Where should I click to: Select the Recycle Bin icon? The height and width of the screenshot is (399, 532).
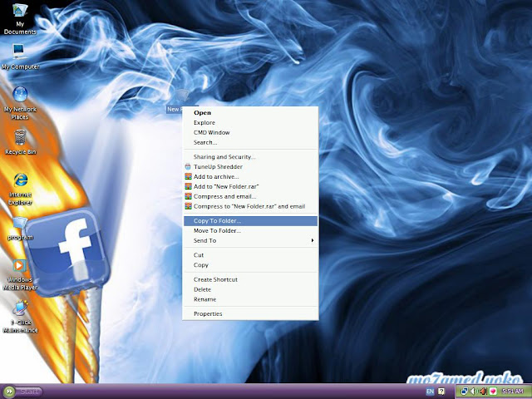coord(20,142)
